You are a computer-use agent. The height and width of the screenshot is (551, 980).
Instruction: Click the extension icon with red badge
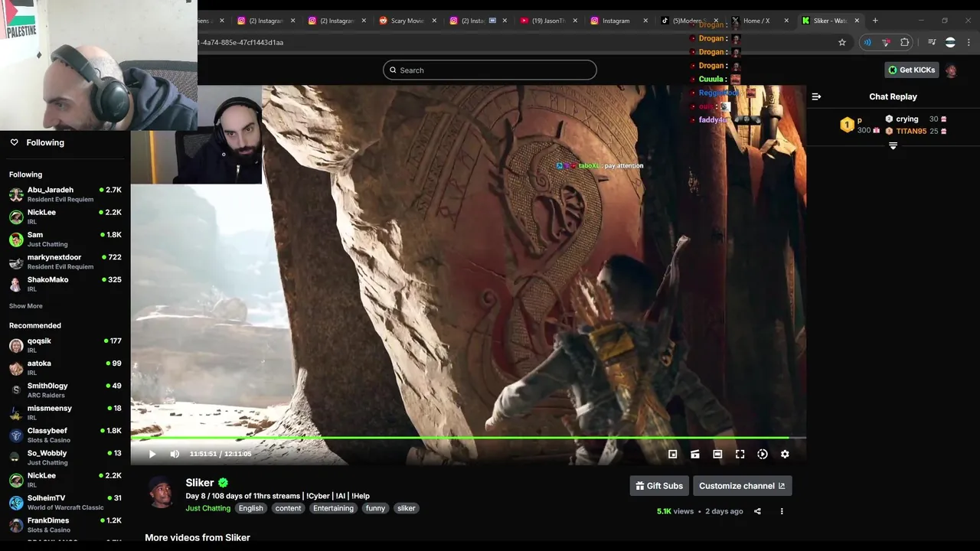click(886, 42)
